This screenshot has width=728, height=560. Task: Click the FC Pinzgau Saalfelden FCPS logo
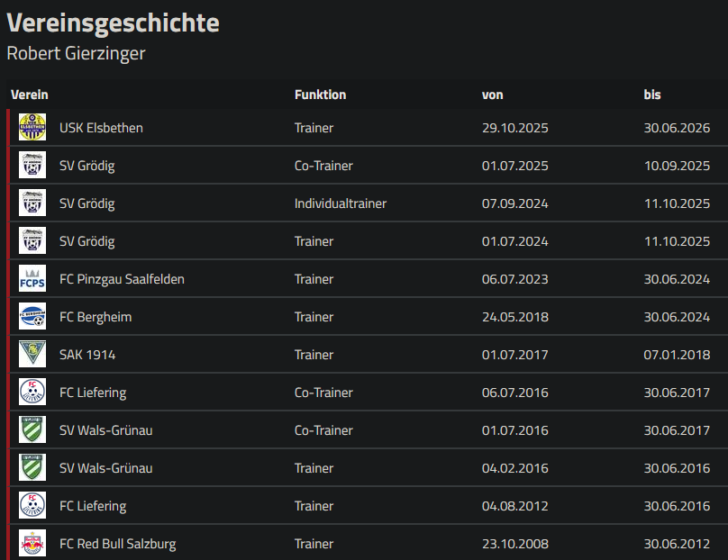(x=32, y=279)
